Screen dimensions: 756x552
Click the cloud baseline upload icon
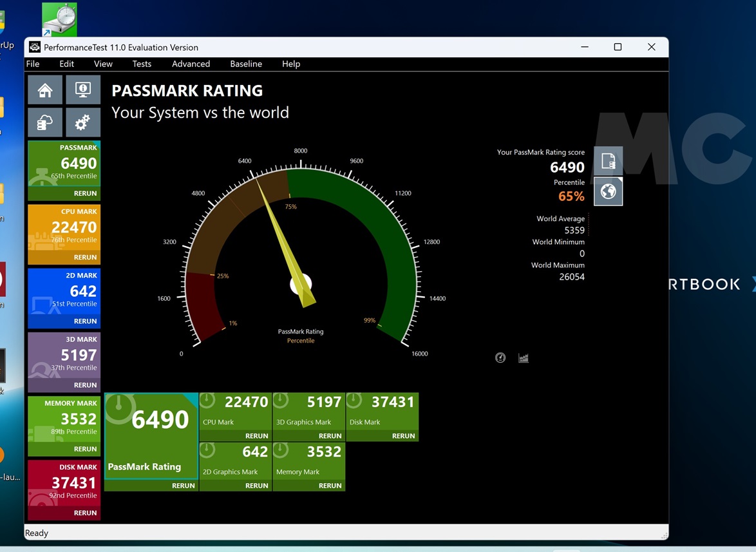[x=45, y=122]
